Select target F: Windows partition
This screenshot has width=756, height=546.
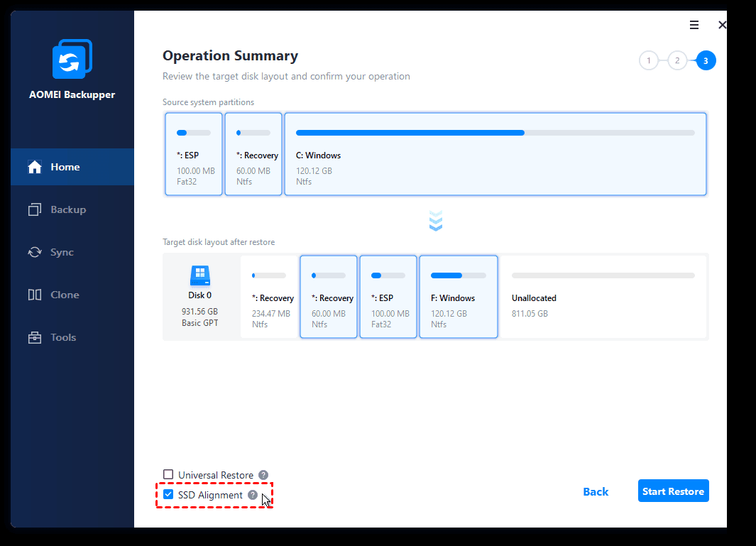point(459,297)
